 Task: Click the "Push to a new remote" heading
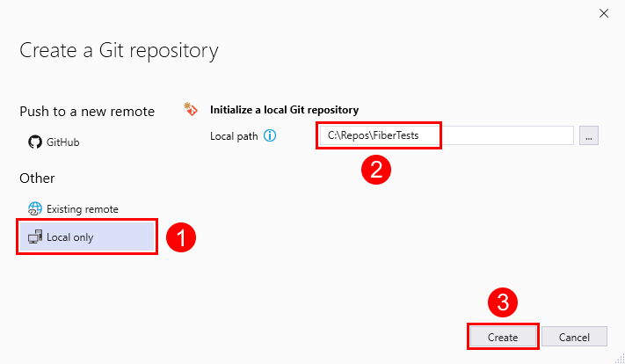87,111
